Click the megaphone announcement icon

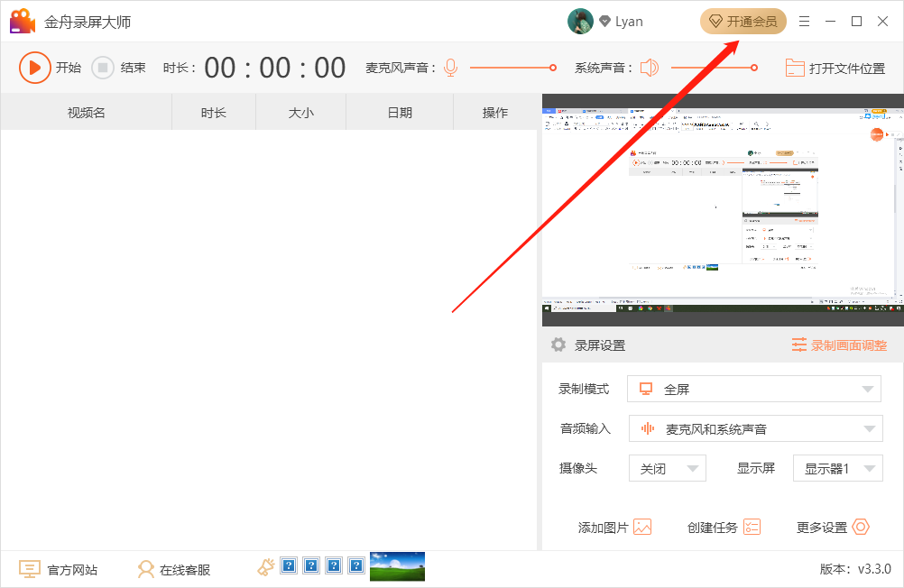[x=266, y=567]
